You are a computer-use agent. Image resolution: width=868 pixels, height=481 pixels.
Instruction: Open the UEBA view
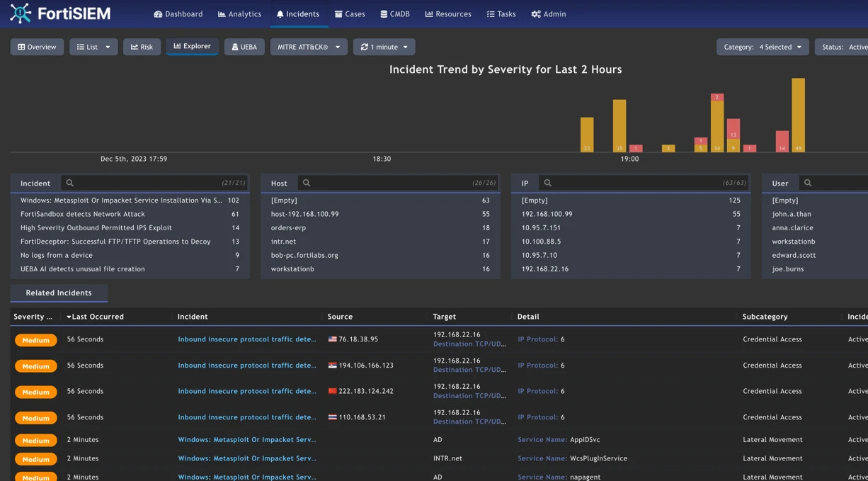point(244,47)
